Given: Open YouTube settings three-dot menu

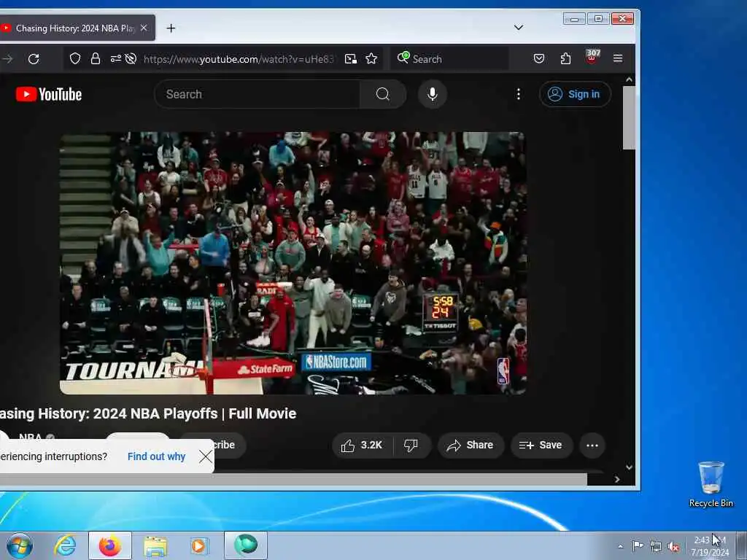Looking at the screenshot, I should (519, 94).
